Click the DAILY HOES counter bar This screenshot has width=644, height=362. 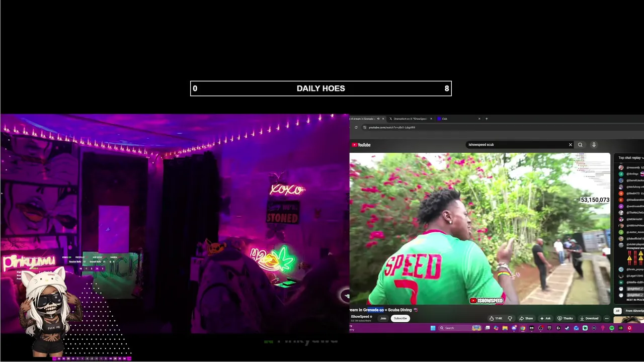point(321,88)
